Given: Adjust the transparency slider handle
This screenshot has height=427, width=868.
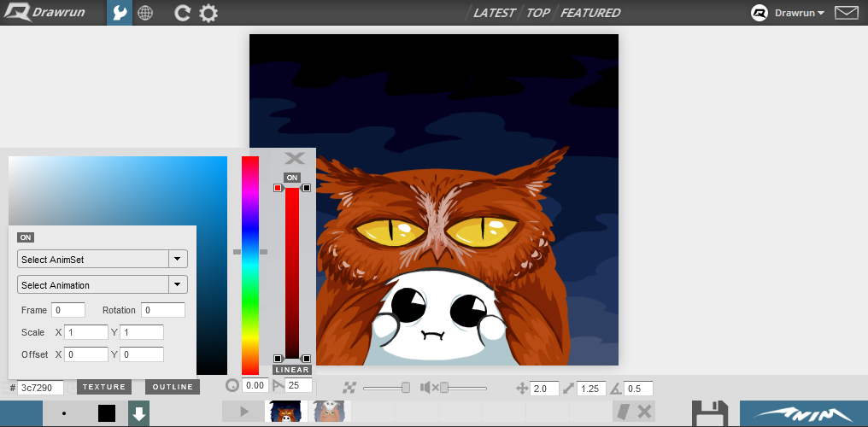Looking at the screenshot, I should 406,388.
